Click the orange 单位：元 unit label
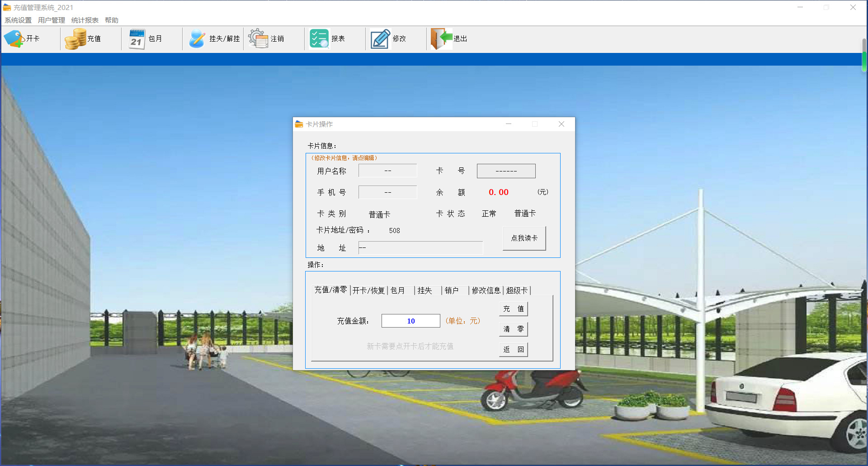Viewport: 868px width, 466px height. click(463, 321)
